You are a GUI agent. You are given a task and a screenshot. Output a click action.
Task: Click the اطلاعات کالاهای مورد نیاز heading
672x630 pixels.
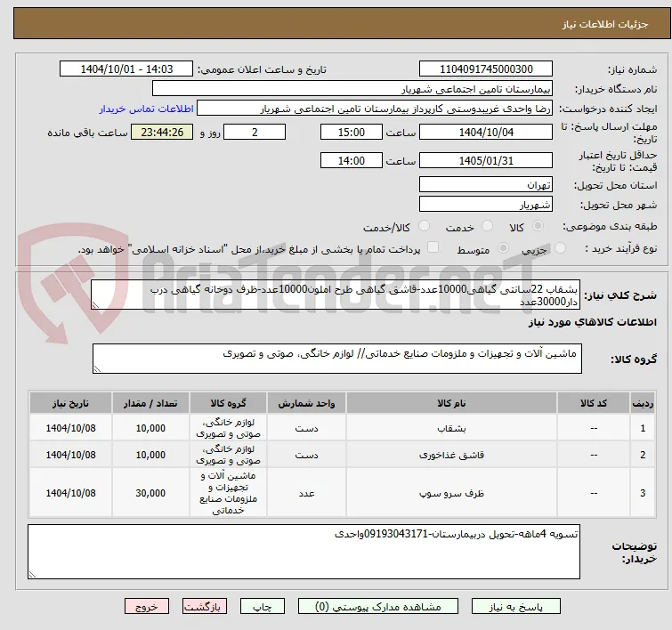click(592, 322)
